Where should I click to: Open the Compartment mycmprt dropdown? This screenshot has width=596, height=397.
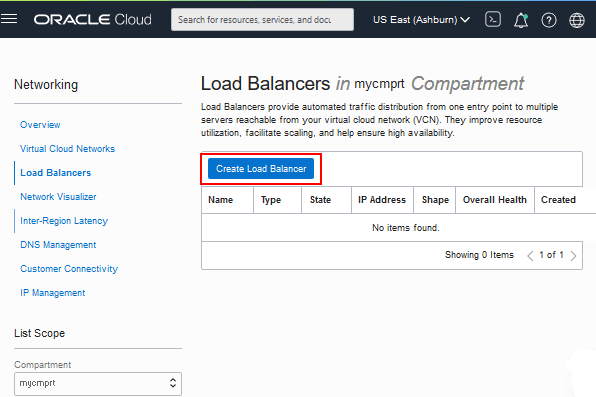point(98,383)
